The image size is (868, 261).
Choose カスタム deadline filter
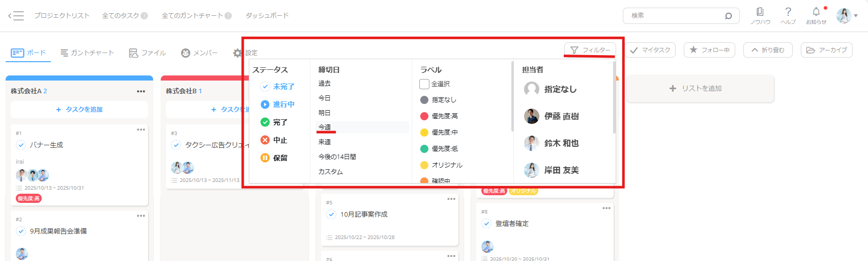(331, 172)
